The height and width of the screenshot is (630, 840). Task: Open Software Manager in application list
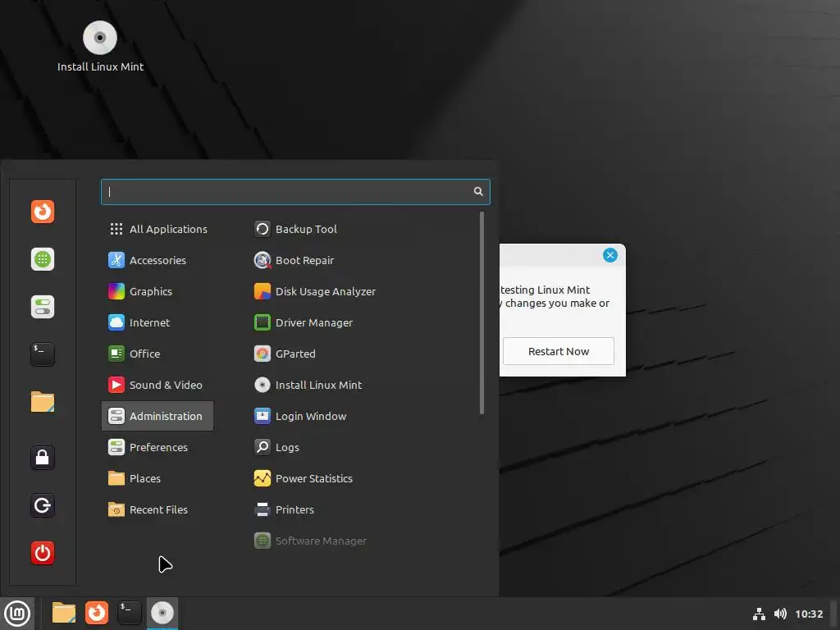(311, 541)
